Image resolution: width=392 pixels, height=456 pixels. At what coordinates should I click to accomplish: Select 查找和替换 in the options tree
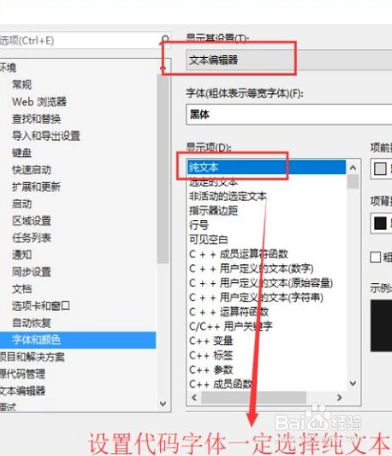point(36,119)
